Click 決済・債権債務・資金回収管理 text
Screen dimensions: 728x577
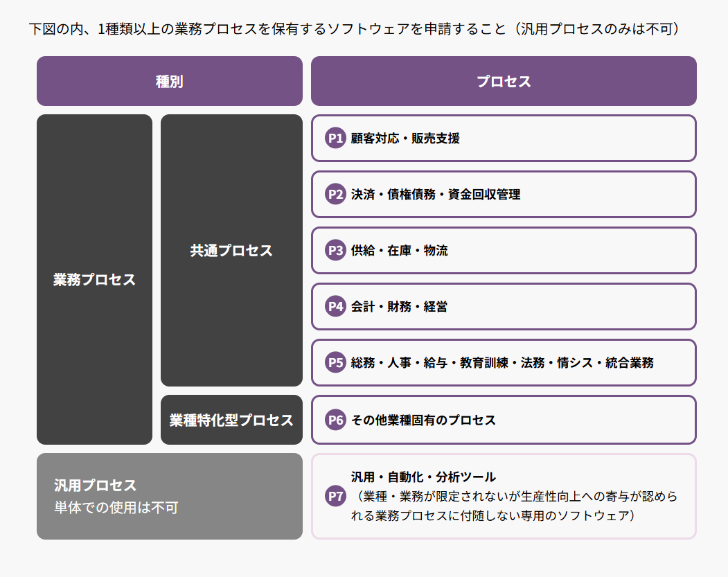[436, 195]
